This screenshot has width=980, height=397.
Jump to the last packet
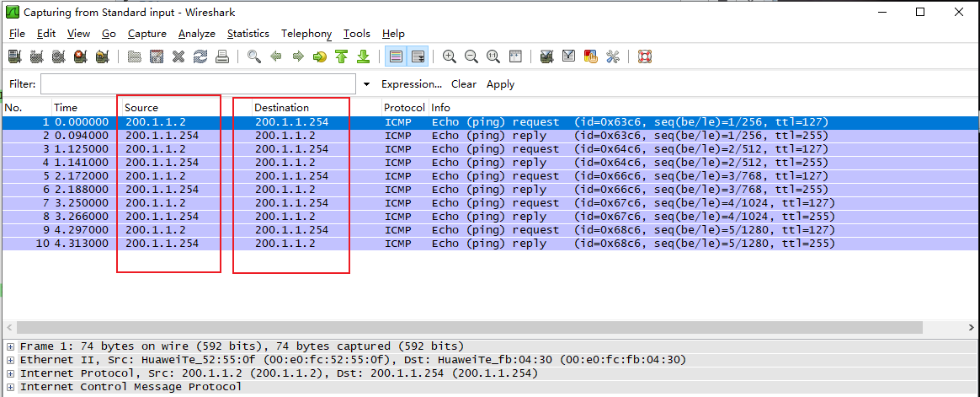363,57
